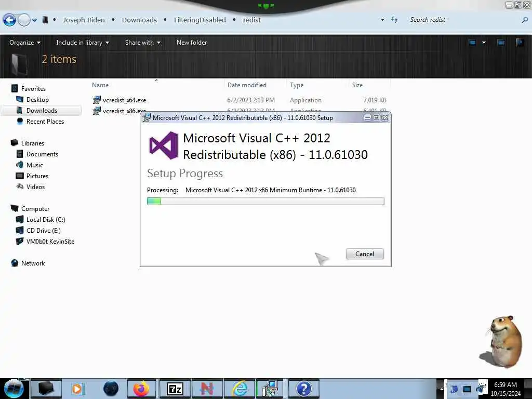Screen dimensions: 532x399
Task: Select the FilteringDisabled breadcrumb
Action: pos(200,20)
